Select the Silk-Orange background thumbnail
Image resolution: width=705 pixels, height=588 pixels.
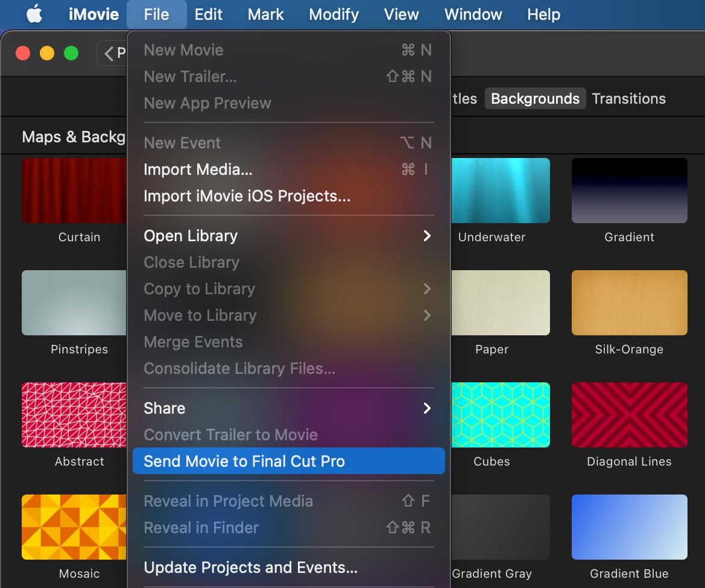tap(630, 303)
